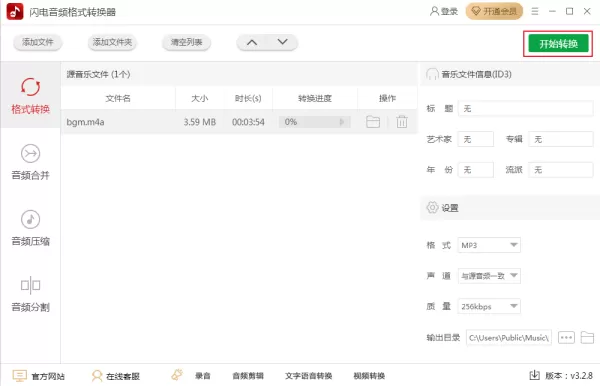
Task: Click 清空列表 to clear the list
Action: point(186,42)
